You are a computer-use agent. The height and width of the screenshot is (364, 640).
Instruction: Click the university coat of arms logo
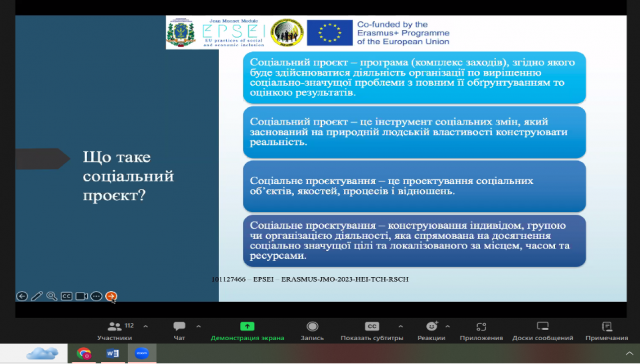(181, 33)
